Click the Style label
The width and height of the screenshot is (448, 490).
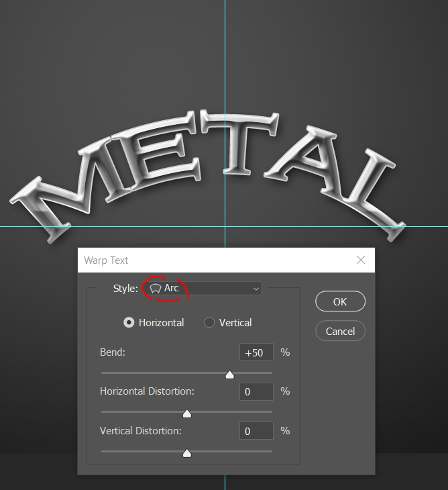tap(125, 289)
